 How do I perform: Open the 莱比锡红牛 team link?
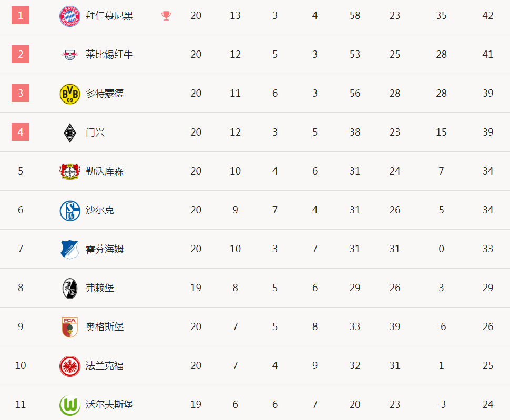(x=109, y=54)
